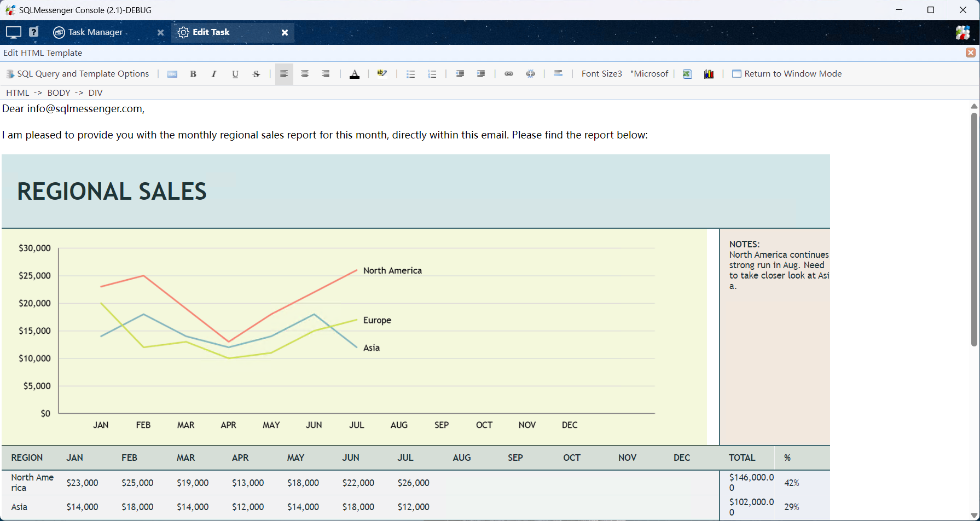Click the North America row label in table
Image resolution: width=980 pixels, height=521 pixels.
click(x=32, y=482)
